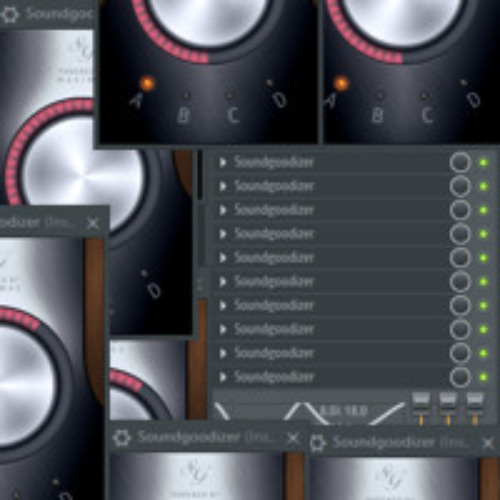
Task: Close the bottom-right Soundgoodizer window
Action: [488, 443]
